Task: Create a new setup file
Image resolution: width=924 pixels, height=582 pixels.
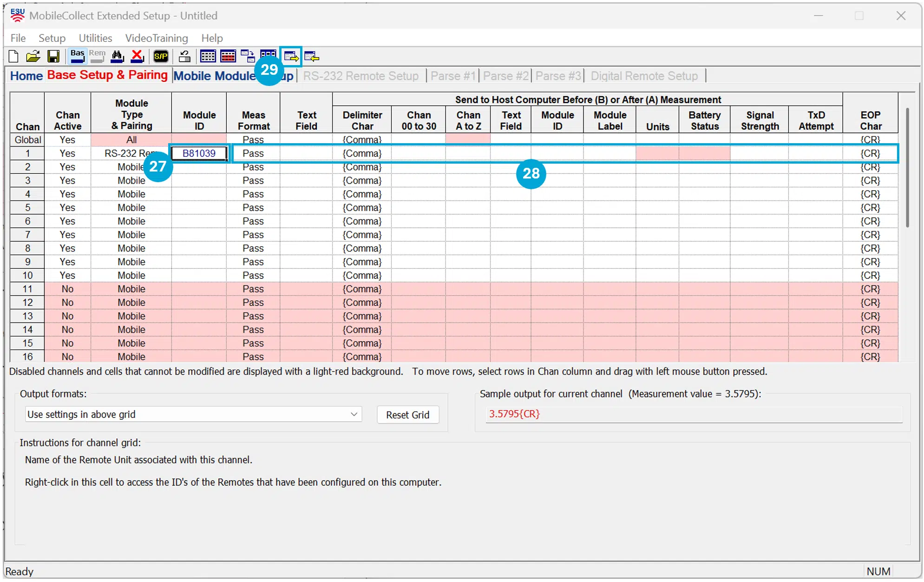Action: (13, 57)
